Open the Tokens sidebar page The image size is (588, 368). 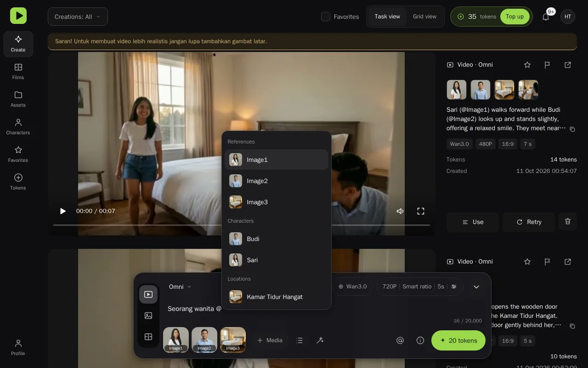[18, 182]
